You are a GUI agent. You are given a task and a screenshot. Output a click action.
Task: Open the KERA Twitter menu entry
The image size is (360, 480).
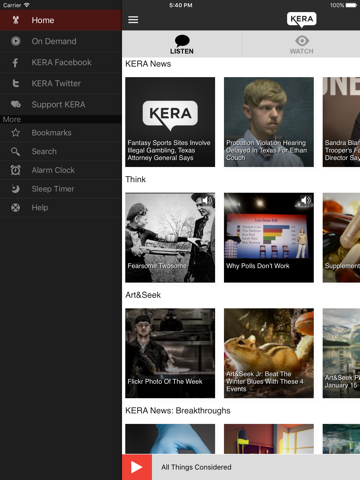click(x=61, y=83)
